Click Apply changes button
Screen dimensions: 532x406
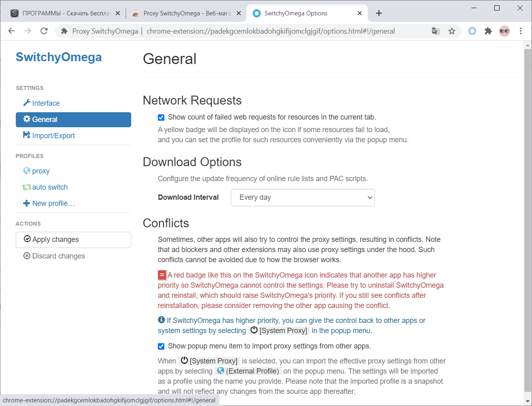(x=73, y=239)
